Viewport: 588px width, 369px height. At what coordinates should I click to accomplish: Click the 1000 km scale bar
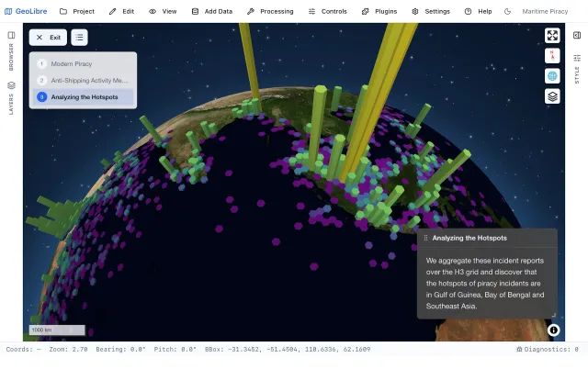click(57, 330)
